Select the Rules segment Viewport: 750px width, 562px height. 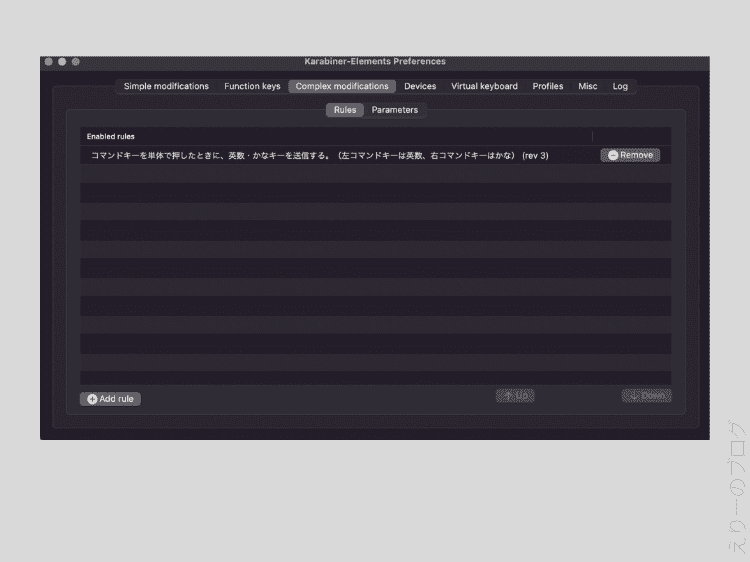345,110
